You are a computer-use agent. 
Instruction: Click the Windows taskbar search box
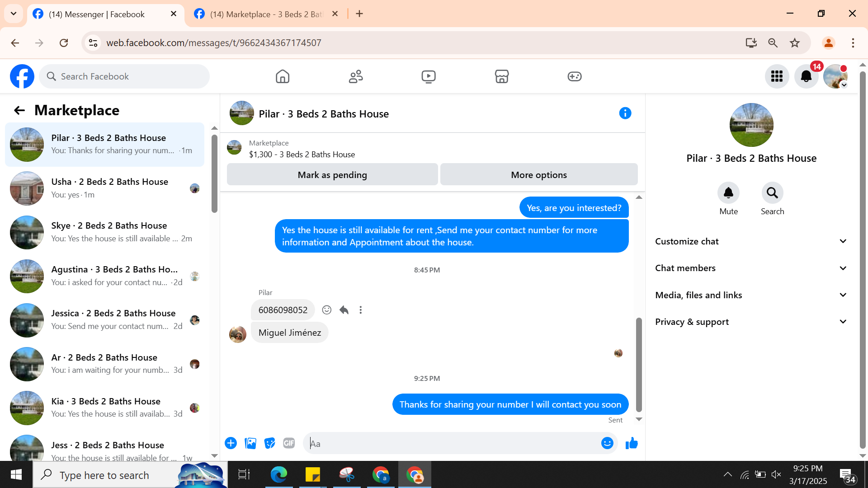point(130,475)
